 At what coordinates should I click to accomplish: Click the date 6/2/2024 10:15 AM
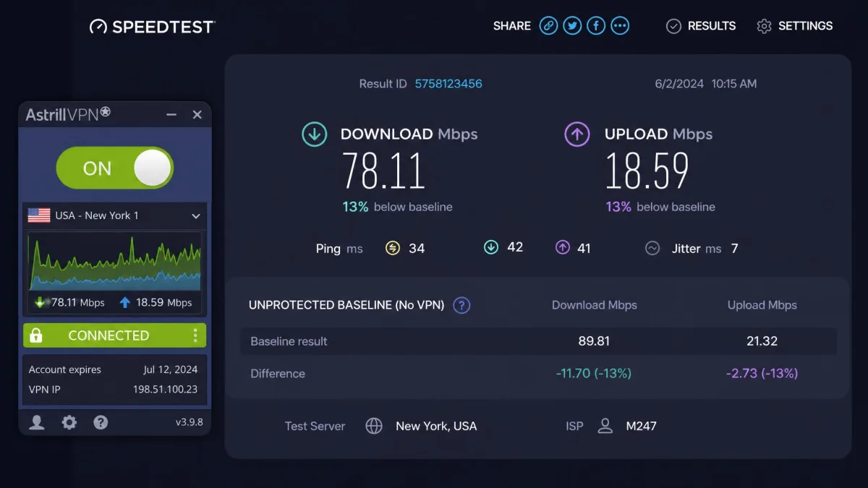tap(706, 84)
